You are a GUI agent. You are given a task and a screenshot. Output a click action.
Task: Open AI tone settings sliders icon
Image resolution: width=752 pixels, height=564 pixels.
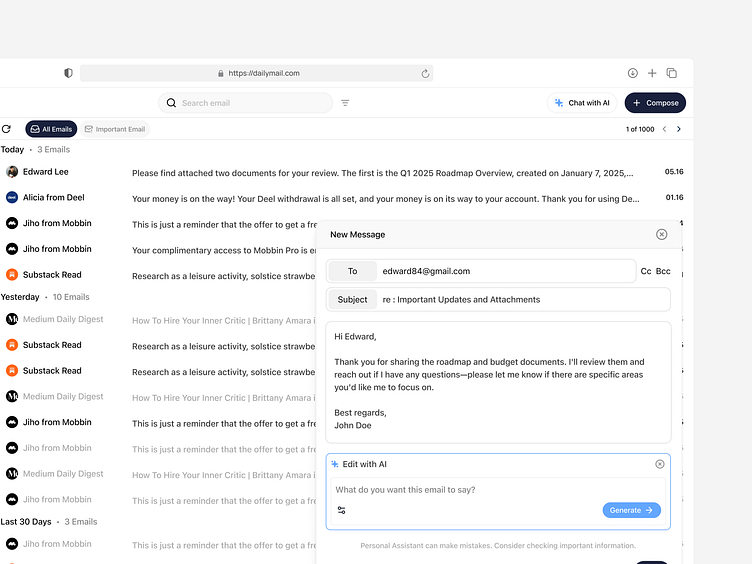(x=341, y=510)
